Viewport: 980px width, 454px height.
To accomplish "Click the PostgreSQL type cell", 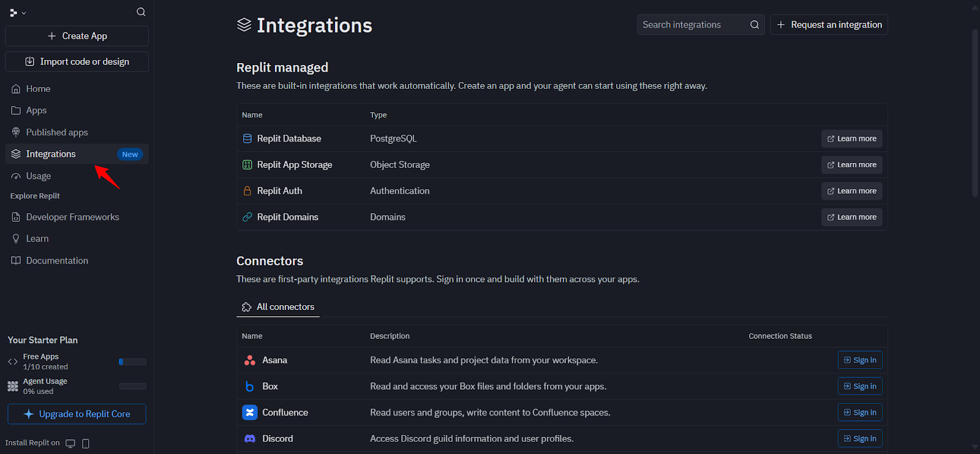I will pos(393,138).
